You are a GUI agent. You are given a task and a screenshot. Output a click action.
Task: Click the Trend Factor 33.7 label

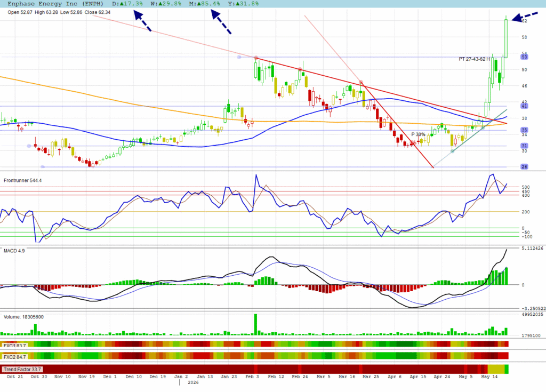pos(22,370)
